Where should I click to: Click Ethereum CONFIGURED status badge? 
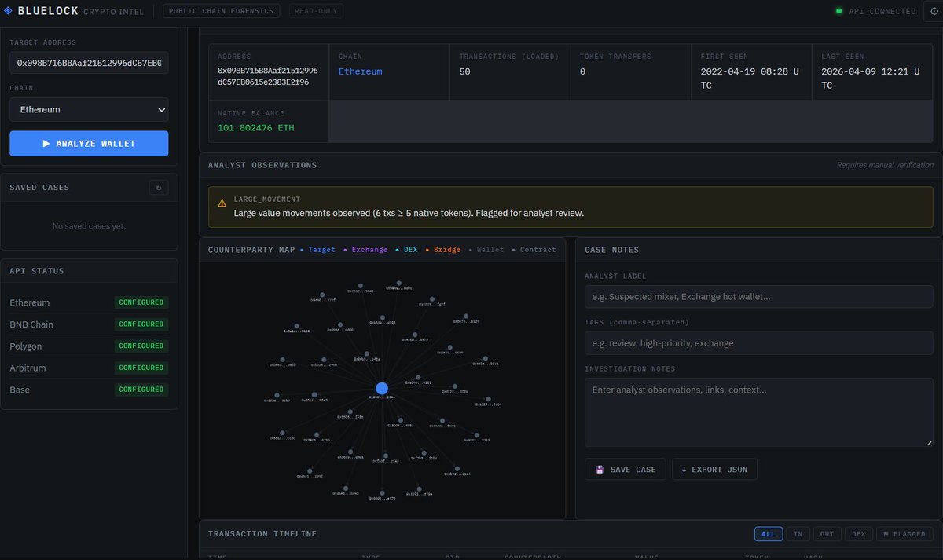pos(141,302)
